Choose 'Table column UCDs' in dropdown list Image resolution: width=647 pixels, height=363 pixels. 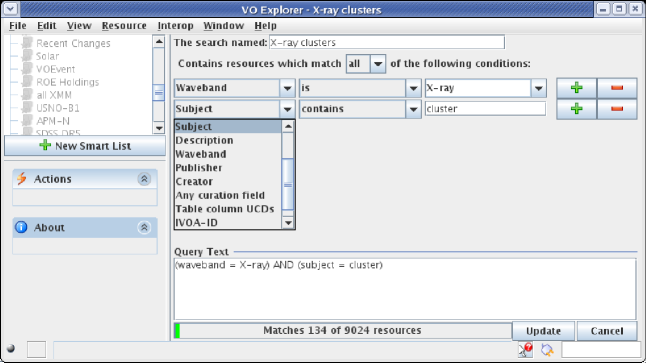point(228,209)
